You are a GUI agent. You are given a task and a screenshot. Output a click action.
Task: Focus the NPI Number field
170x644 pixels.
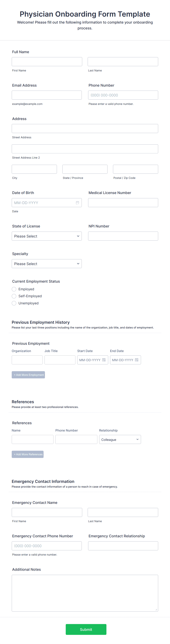coord(123,236)
